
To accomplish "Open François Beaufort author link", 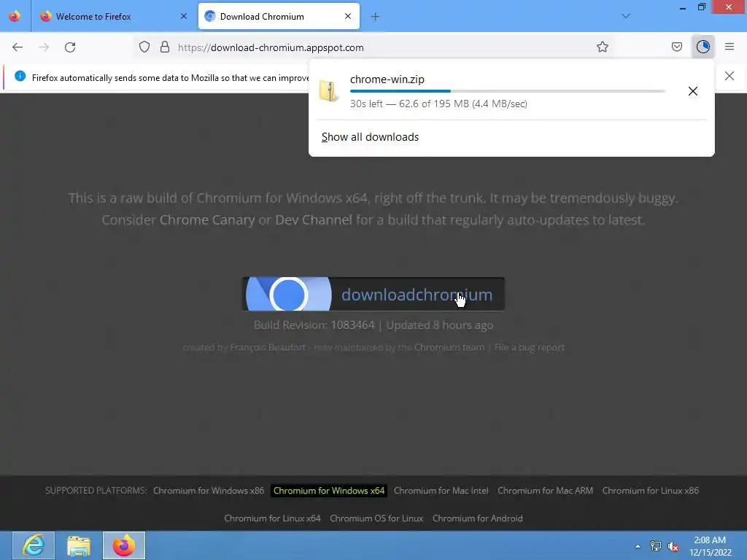I will [268, 348].
